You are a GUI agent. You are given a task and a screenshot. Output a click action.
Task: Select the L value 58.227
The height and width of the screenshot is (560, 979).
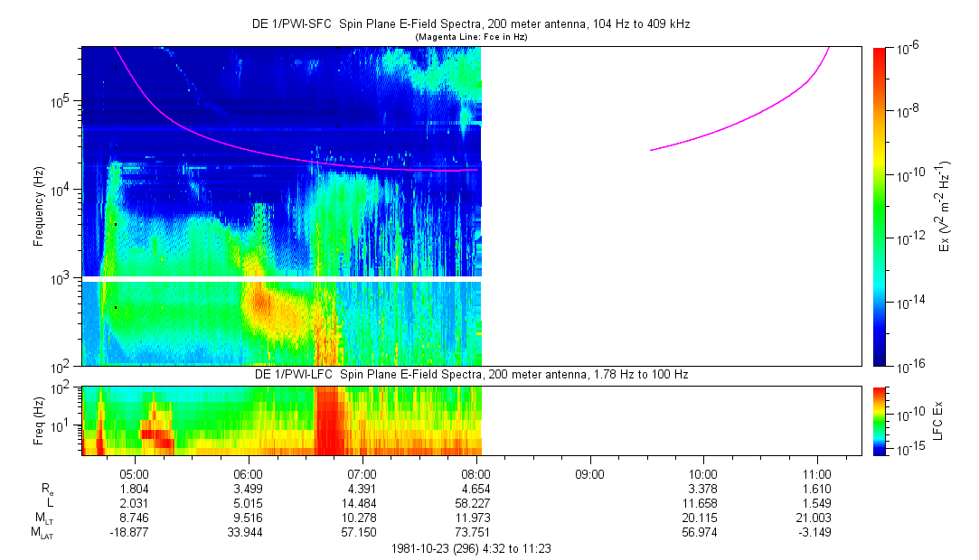point(476,502)
